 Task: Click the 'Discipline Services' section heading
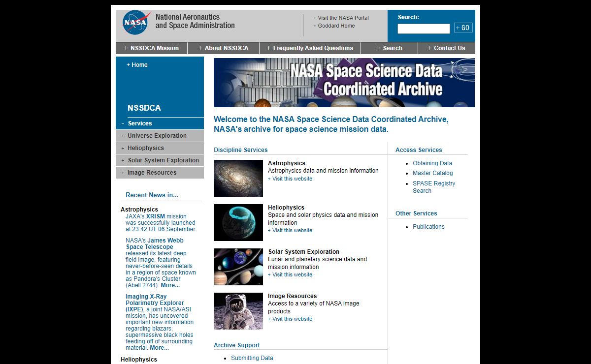[x=241, y=150]
